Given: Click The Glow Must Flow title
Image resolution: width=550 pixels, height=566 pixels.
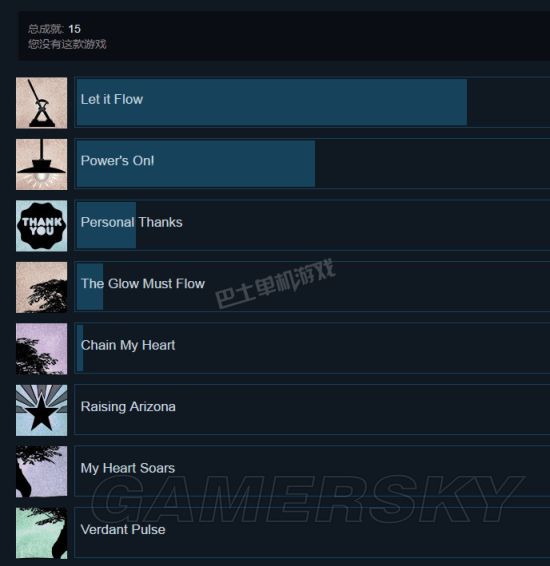Looking at the screenshot, I should point(143,284).
